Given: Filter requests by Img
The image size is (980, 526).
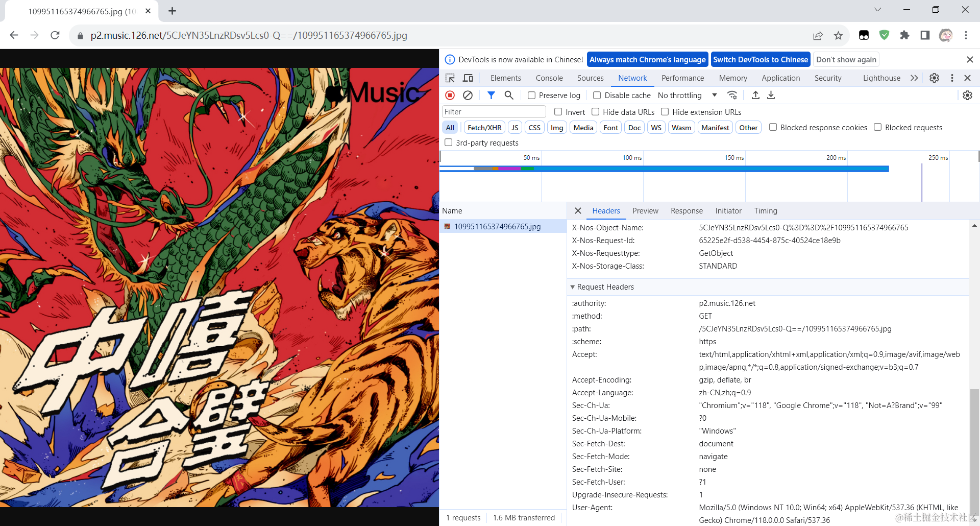Looking at the screenshot, I should coord(557,128).
